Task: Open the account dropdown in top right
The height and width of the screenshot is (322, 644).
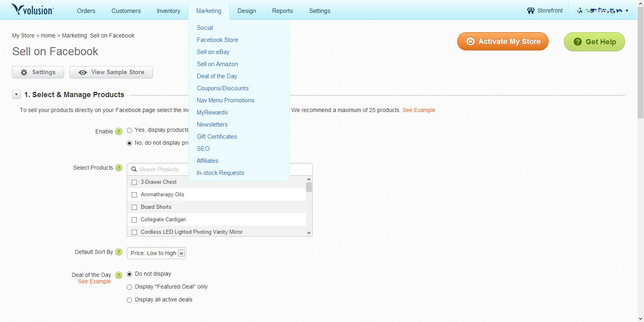Action: pyautogui.click(x=602, y=10)
